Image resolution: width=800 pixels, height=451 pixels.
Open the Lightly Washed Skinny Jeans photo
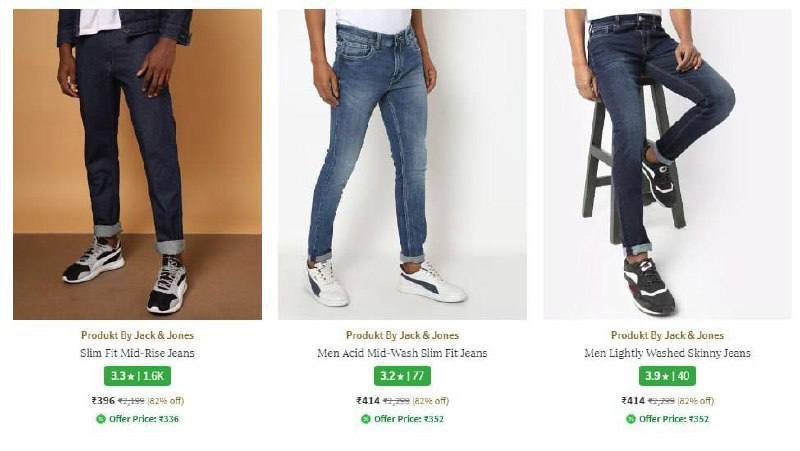click(667, 164)
